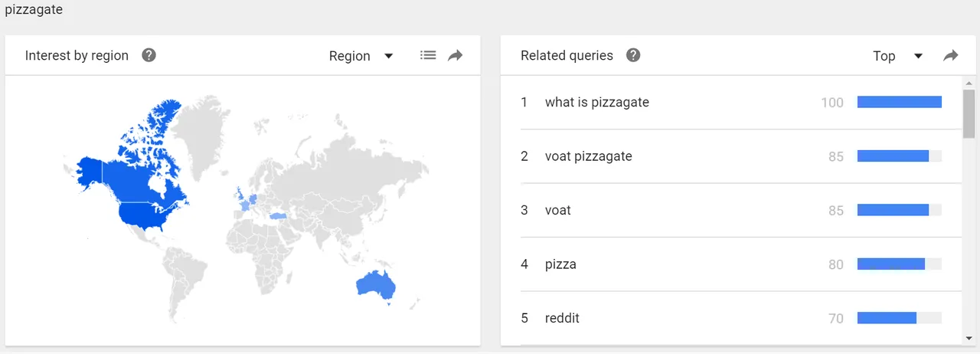980x354 pixels.
Task: Click the scrollbar down arrow in queries
Action: coord(969,338)
